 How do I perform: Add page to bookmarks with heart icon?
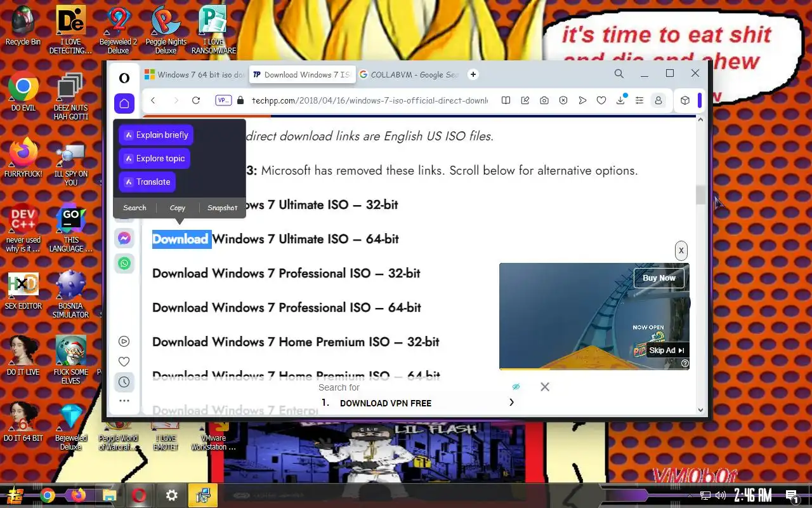601,100
